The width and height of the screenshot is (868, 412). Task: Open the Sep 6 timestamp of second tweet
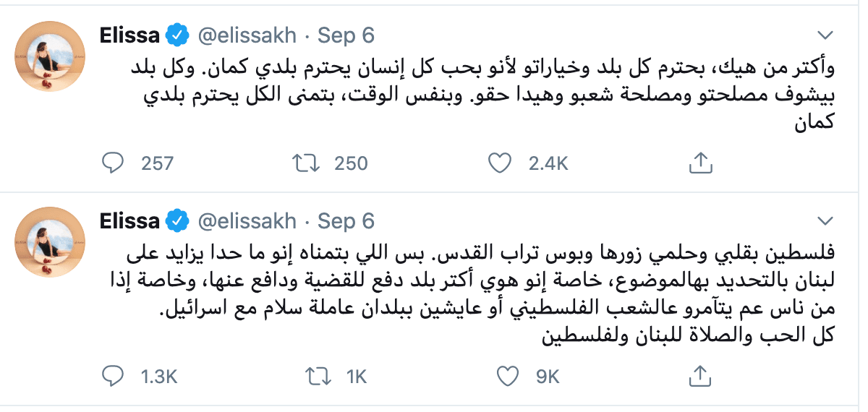coord(346,220)
